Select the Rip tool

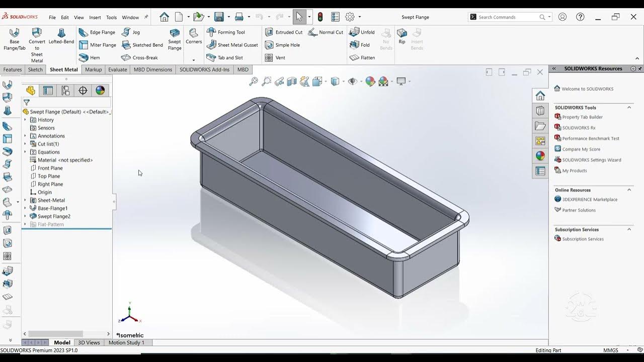(402, 36)
